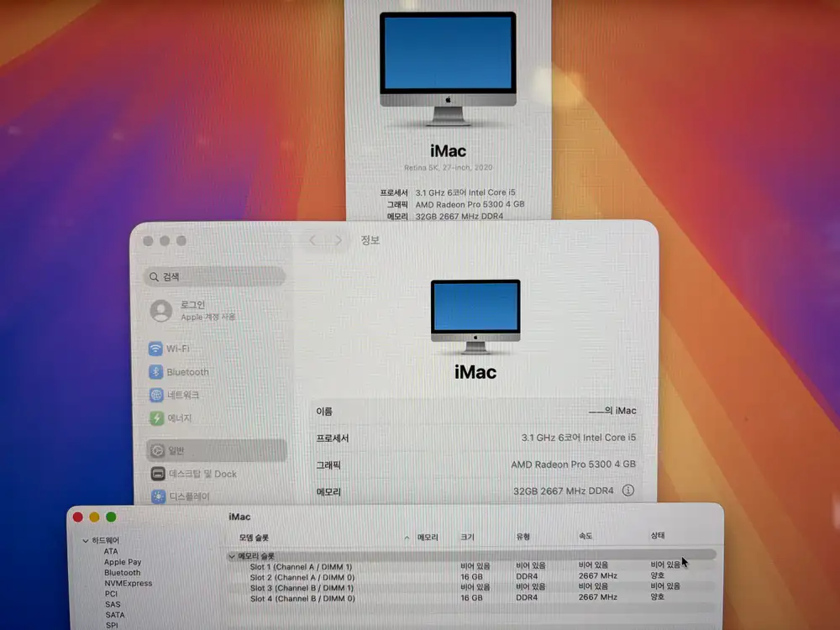Viewport: 840px width, 630px height.
Task: Open 데스크탑 및 Dock settings
Action: pyautogui.click(x=193, y=474)
